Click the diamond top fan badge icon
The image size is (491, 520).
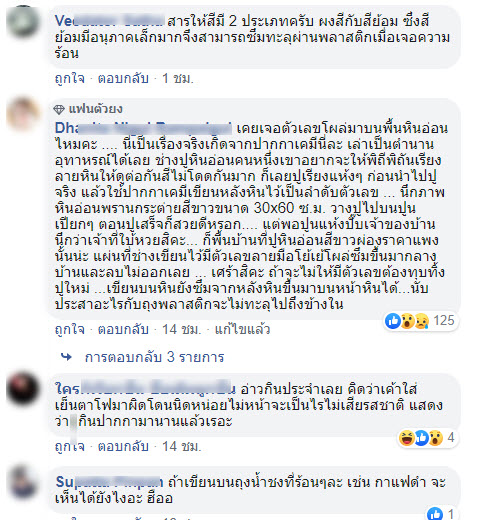click(x=59, y=109)
